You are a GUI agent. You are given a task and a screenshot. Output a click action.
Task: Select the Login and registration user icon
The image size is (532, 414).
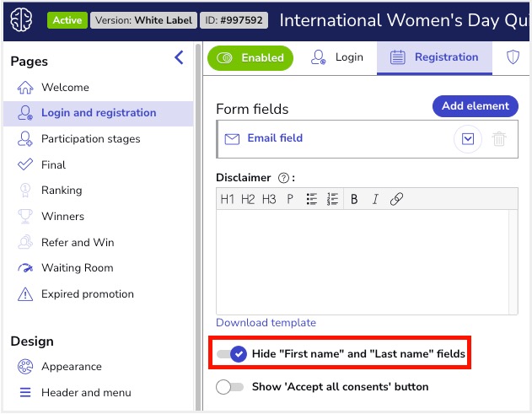coord(25,113)
